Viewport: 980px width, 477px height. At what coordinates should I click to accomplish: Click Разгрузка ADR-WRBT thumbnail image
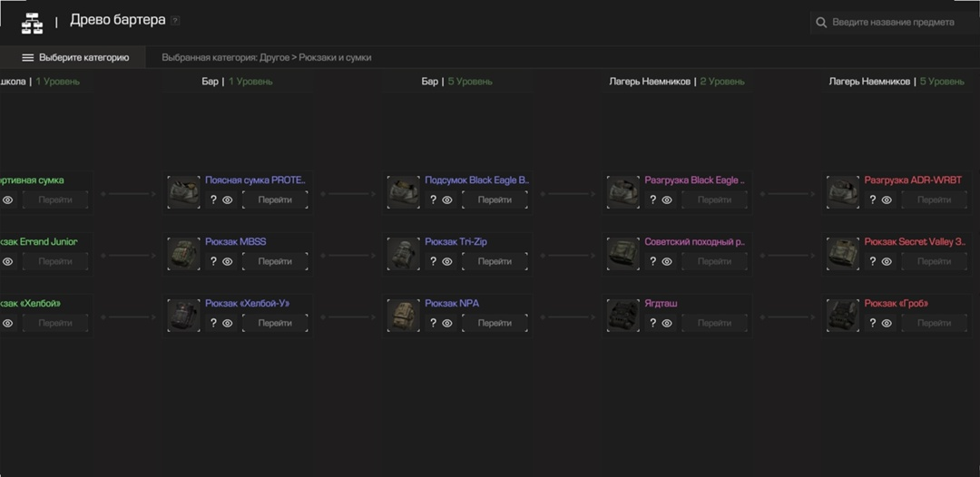coord(842,192)
